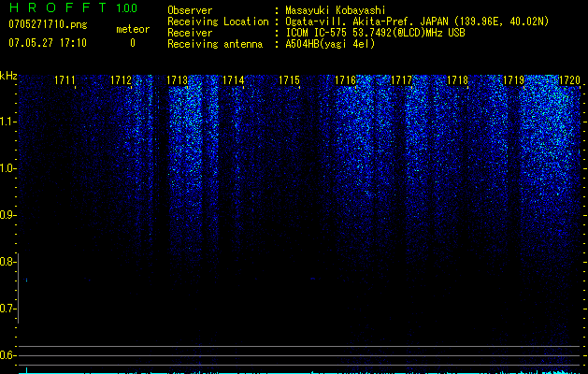Click the 1717 time marker
The width and height of the screenshot is (588, 374).
402,80
